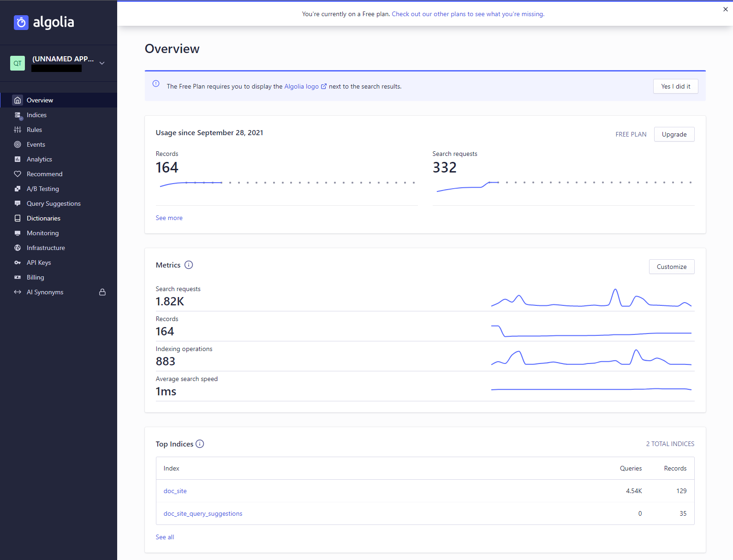Click the Monitoring screen icon
The height and width of the screenshot is (560, 733).
pyautogui.click(x=18, y=233)
